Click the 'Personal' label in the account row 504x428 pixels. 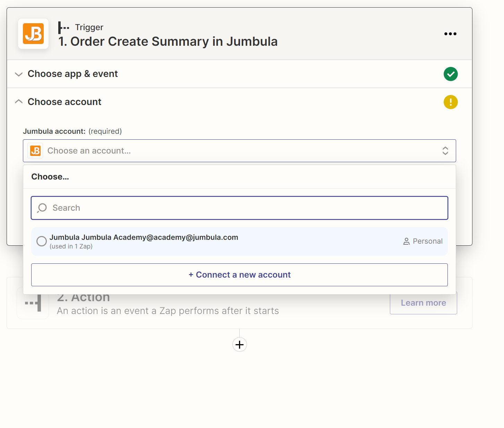[x=428, y=241]
